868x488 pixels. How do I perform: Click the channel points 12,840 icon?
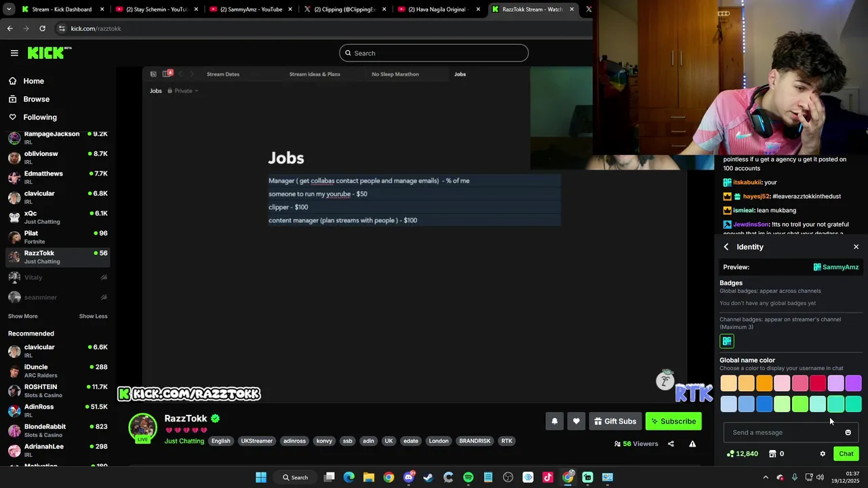point(730,454)
